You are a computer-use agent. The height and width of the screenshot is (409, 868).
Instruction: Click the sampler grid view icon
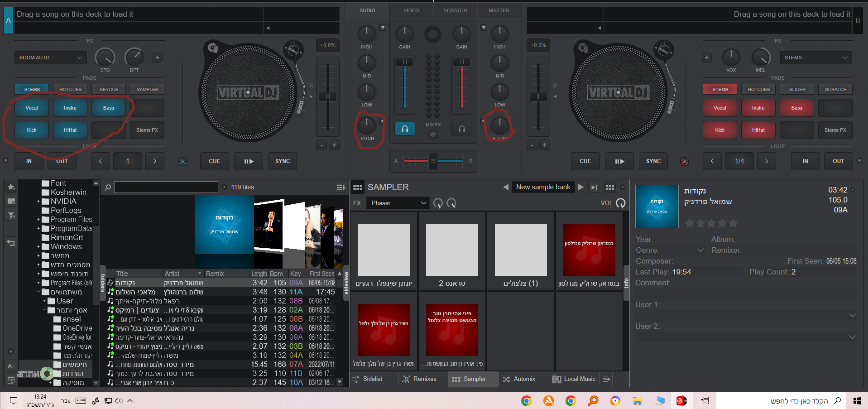click(x=610, y=187)
